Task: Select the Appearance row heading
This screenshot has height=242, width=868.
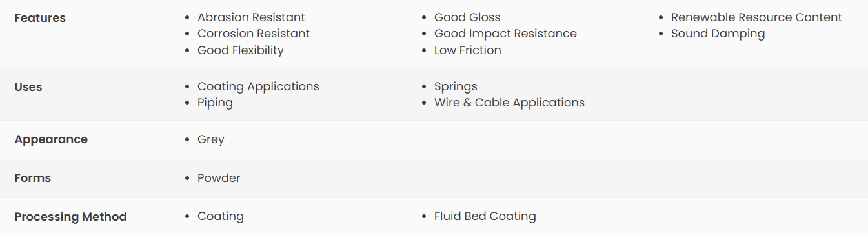Action: 51,139
